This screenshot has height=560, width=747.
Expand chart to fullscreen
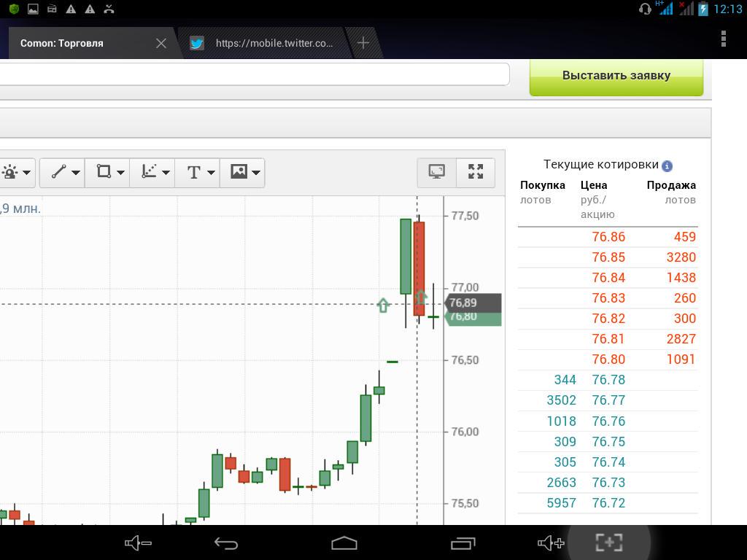tap(476, 172)
